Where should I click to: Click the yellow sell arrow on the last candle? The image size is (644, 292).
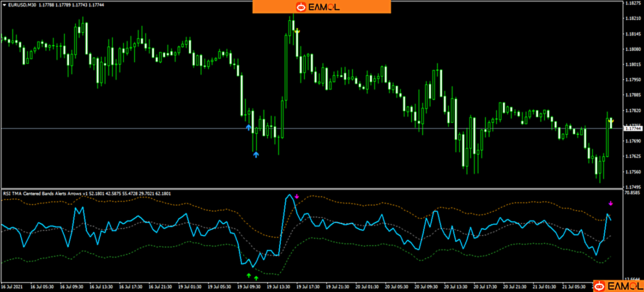611,121
